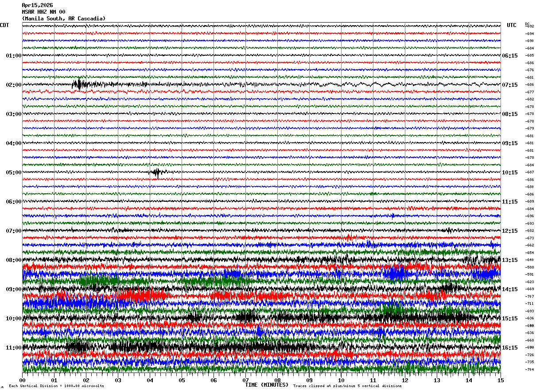Click the '14:15' UTC row label
Screen dimensions: 536x392
tap(510, 289)
